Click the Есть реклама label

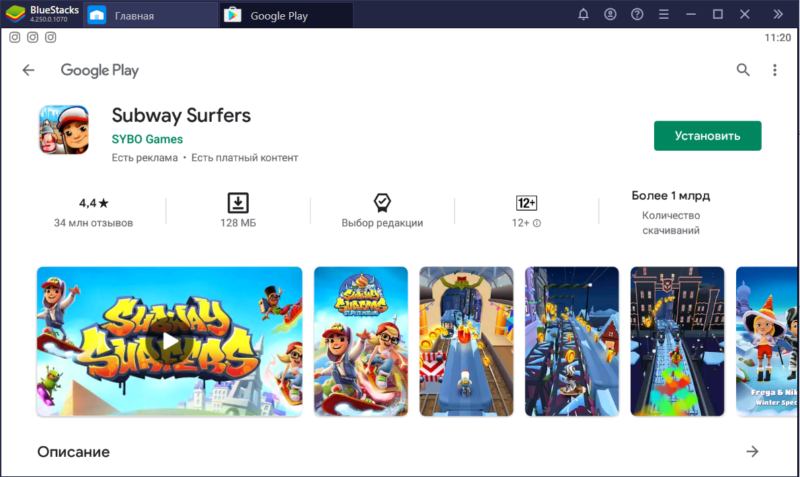tap(145, 158)
